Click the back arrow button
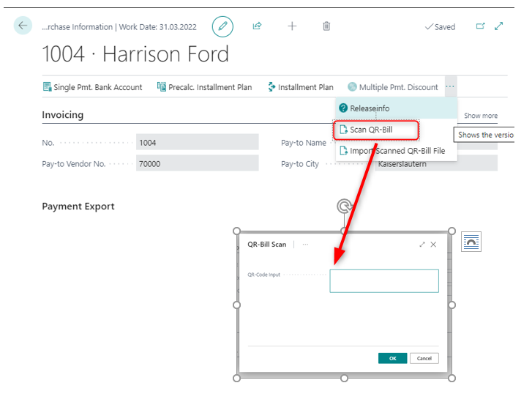This screenshot has width=532, height=402. [23, 26]
